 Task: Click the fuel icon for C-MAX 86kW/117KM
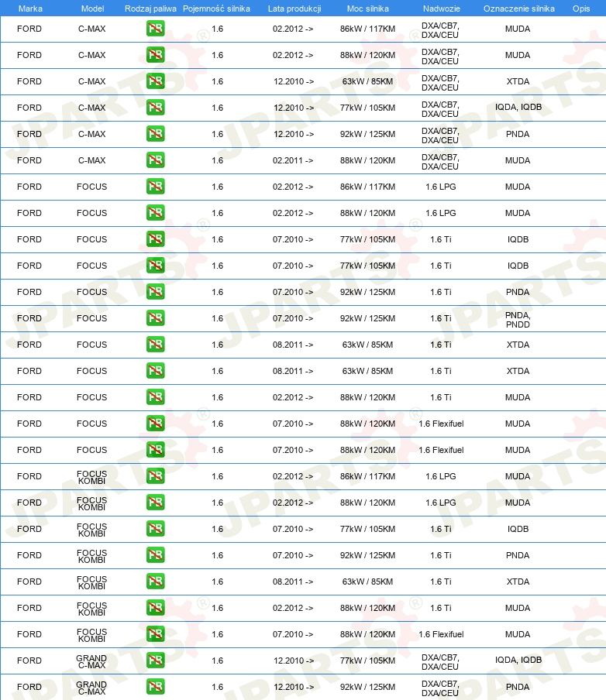(x=156, y=29)
